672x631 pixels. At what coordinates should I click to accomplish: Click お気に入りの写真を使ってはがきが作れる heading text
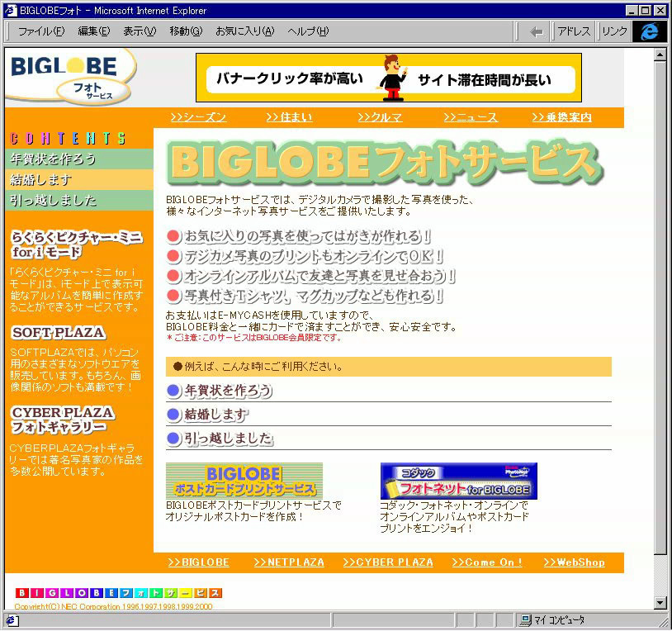(307, 235)
